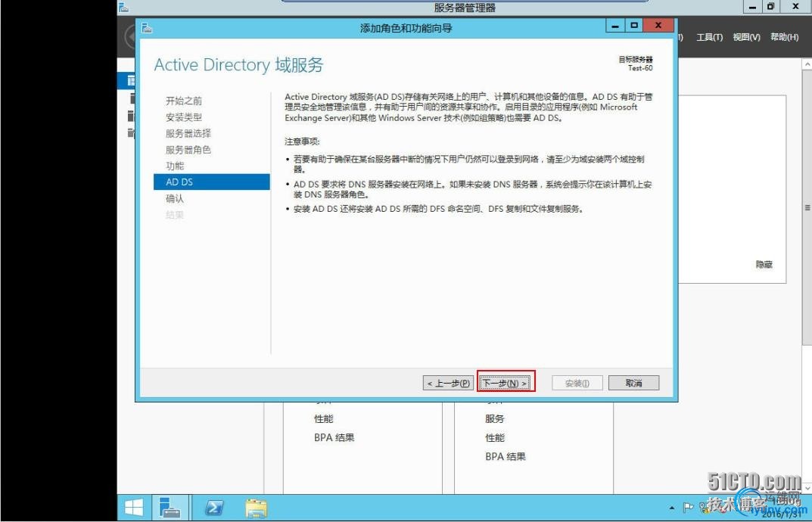
Task: Click the 注意事项 label
Action: click(303, 141)
